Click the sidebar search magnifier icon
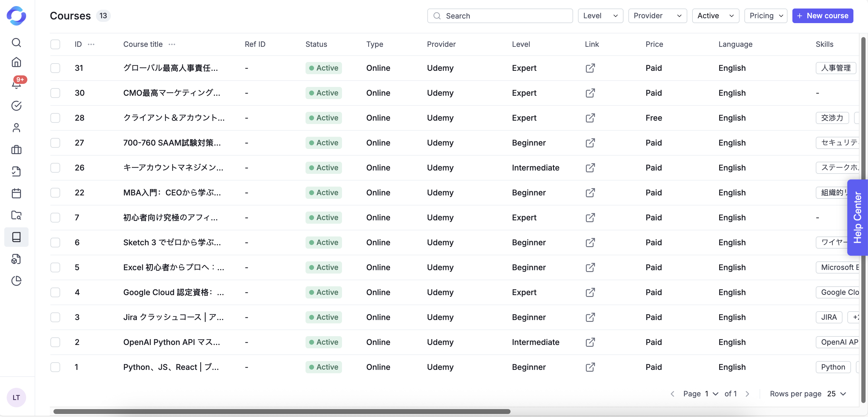This screenshot has width=868, height=417. pyautogui.click(x=16, y=43)
